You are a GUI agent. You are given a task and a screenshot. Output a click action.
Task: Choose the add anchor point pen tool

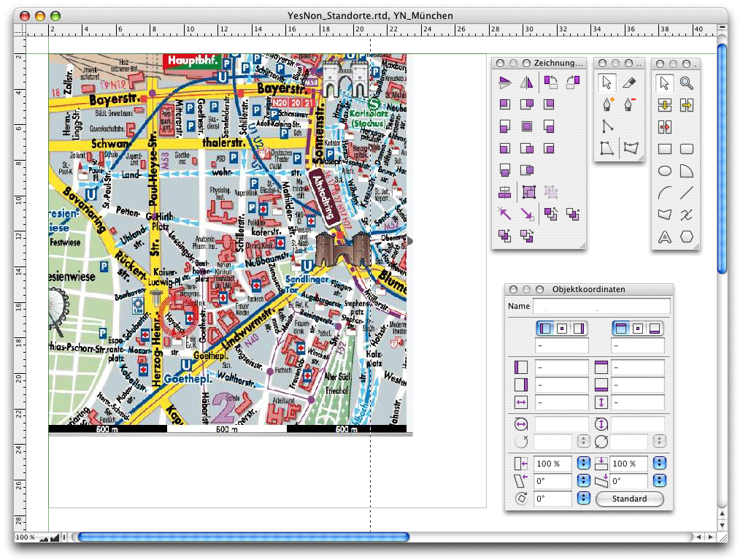[x=606, y=104]
